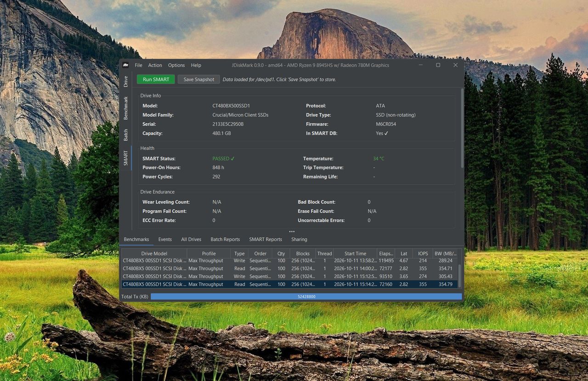This screenshot has width=588, height=381.
Task: Open the All Drives tab
Action: [x=191, y=239]
